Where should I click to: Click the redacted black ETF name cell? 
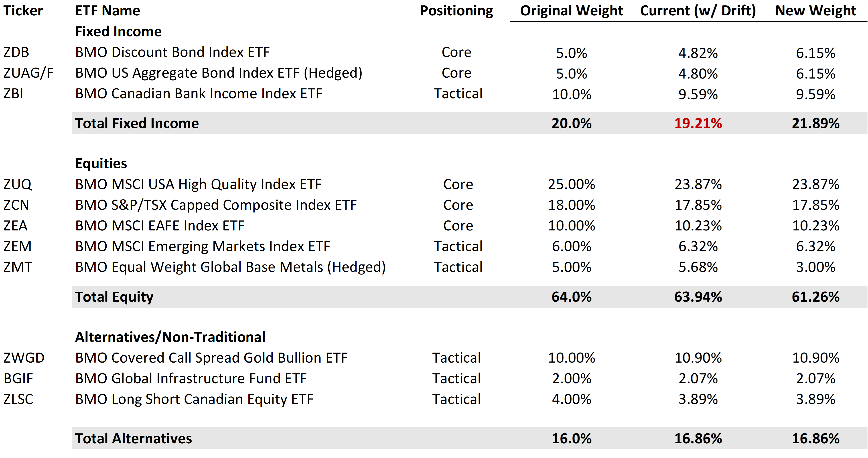[x=239, y=73]
